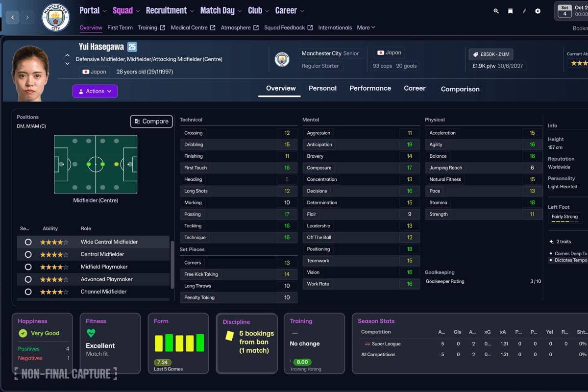The width and height of the screenshot is (588, 392).
Task: Switch to the Performance tab
Action: pyautogui.click(x=370, y=88)
